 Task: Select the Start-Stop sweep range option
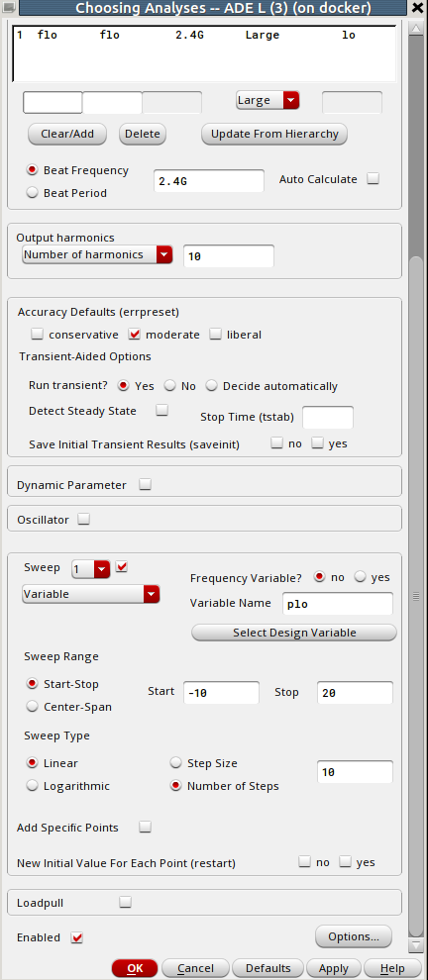(x=33, y=684)
